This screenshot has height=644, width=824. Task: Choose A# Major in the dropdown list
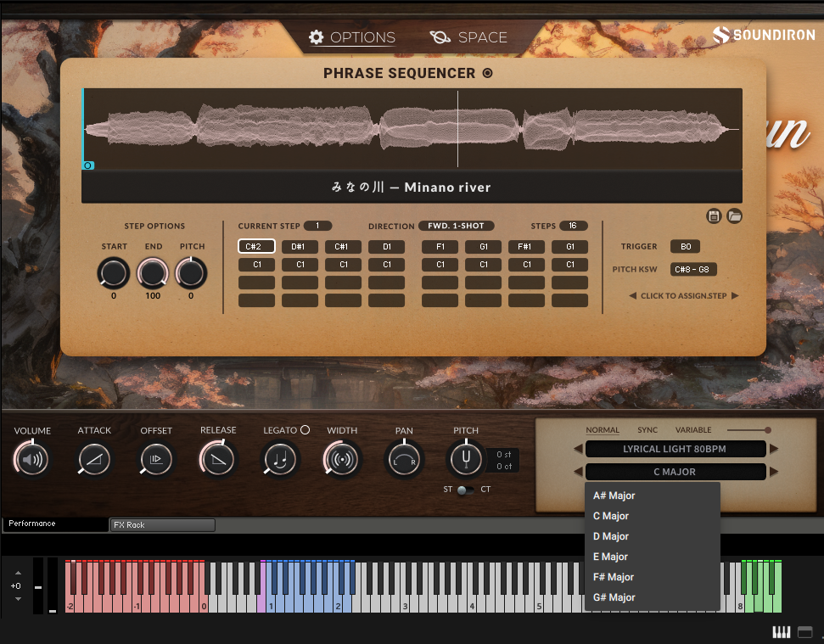coord(614,496)
